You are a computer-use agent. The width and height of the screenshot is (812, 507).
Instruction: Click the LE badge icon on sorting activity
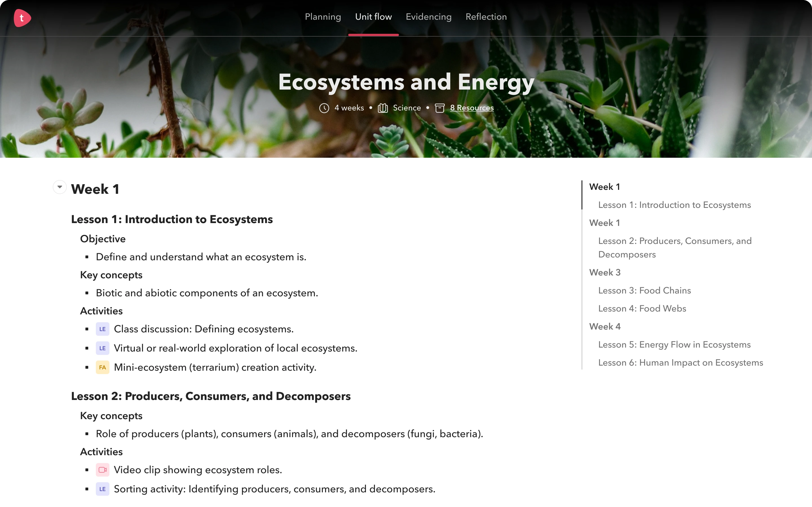tap(102, 489)
